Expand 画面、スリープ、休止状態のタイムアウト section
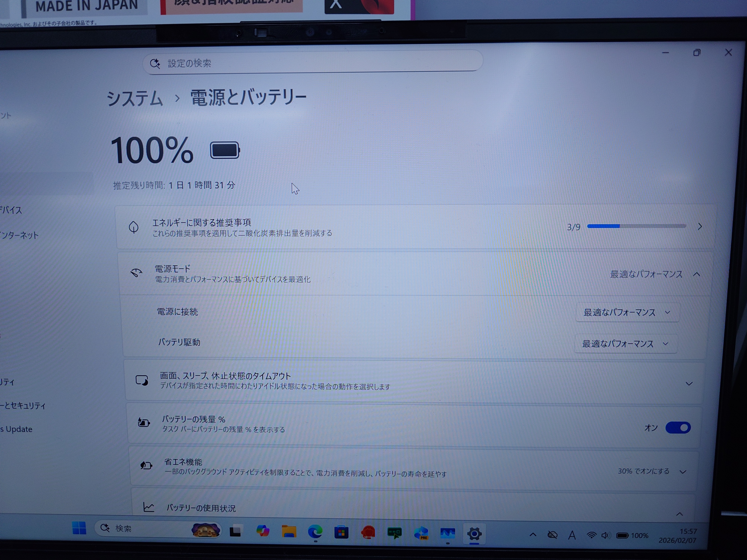This screenshot has width=747, height=560. point(689,384)
